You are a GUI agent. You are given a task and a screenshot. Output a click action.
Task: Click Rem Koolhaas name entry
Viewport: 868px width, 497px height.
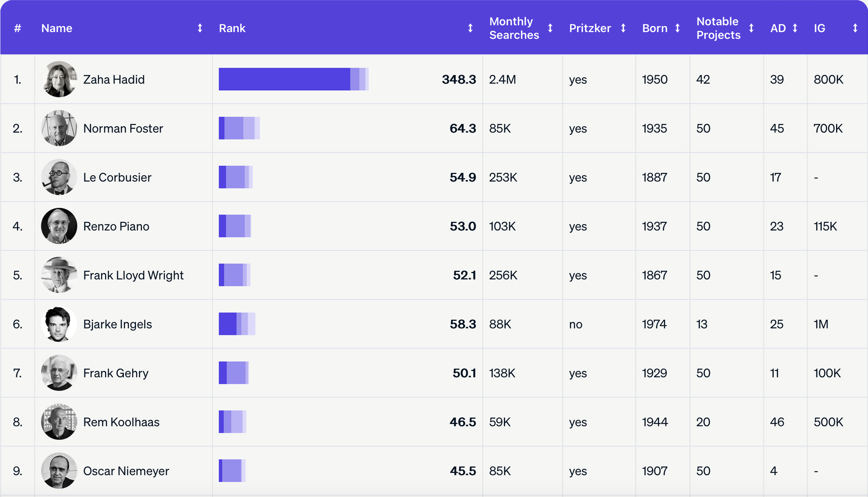click(x=121, y=422)
